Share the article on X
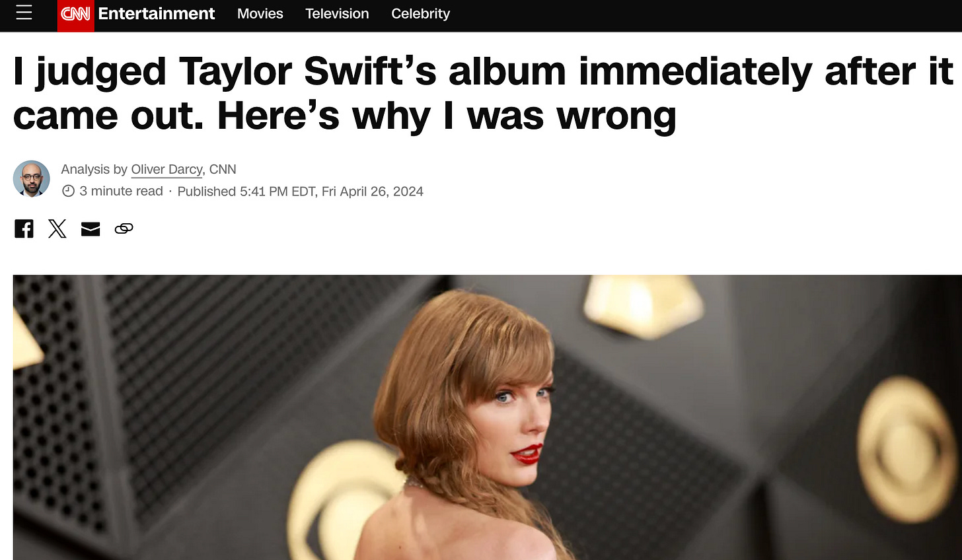Screen dimensions: 962x560 coord(57,228)
